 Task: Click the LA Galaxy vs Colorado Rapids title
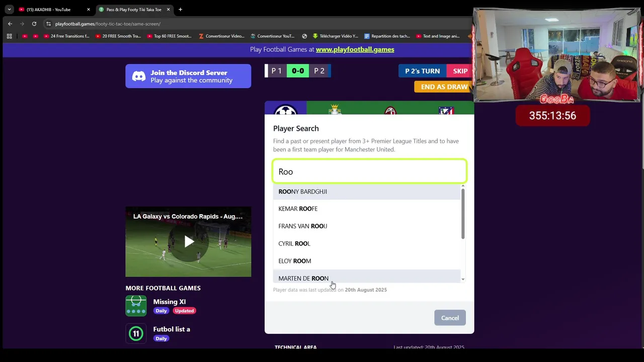[188, 216]
